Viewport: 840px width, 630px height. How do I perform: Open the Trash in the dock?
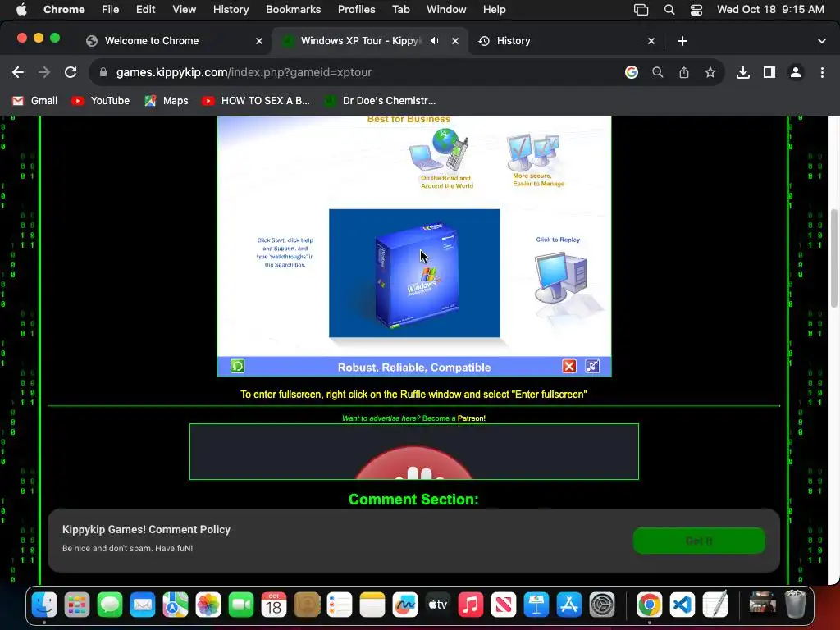click(796, 605)
